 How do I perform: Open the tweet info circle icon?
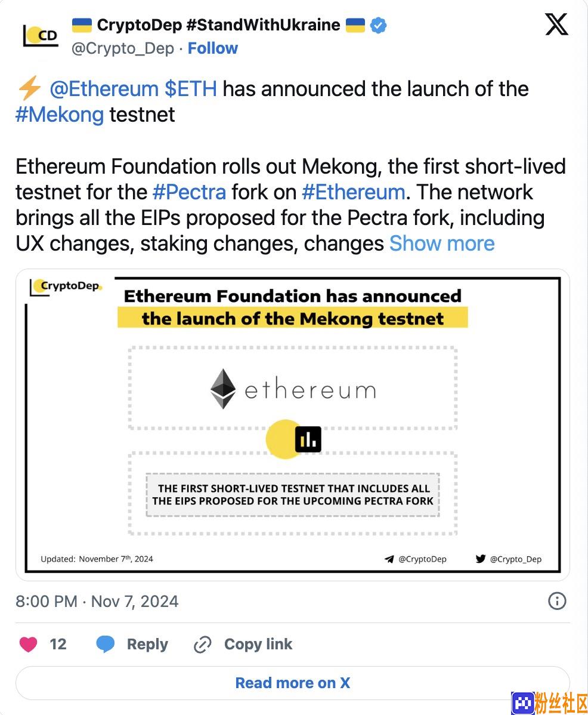(556, 601)
